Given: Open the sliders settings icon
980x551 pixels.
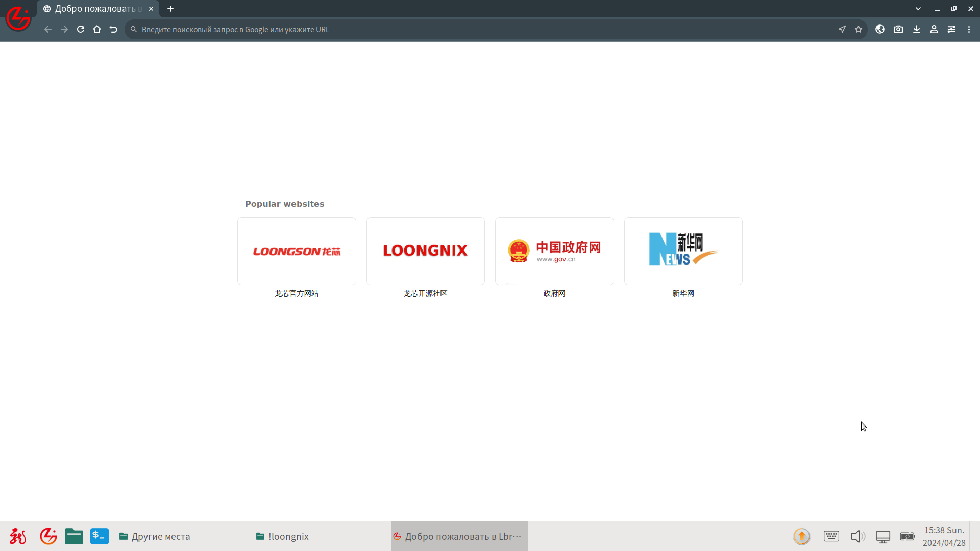Looking at the screenshot, I should coord(951,29).
